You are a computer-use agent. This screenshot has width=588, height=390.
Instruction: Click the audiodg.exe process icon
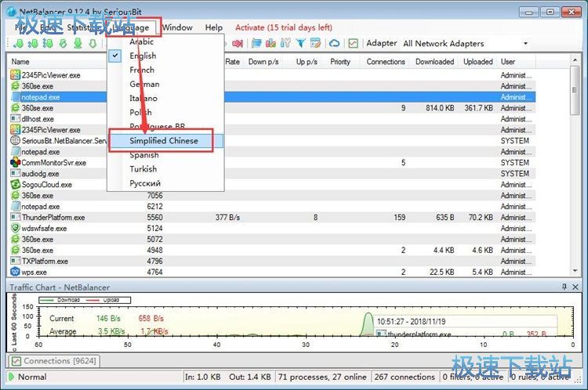16,173
